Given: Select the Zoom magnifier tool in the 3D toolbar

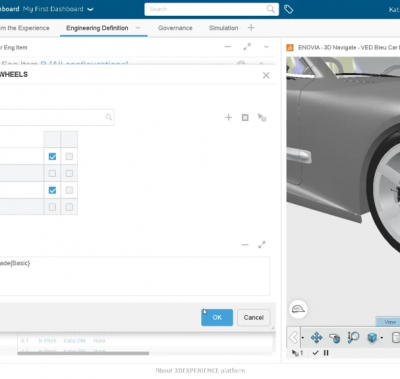Looking at the screenshot, I should coord(353,337).
